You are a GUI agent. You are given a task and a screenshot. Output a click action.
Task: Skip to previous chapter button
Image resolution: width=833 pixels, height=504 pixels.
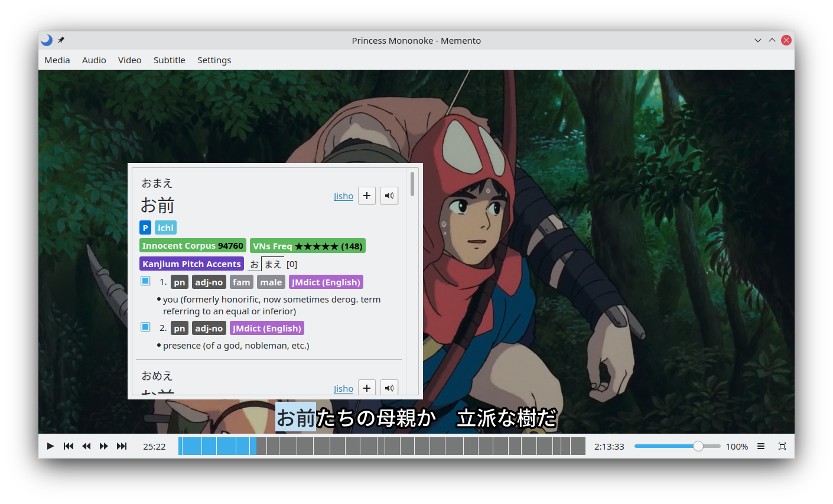(69, 446)
